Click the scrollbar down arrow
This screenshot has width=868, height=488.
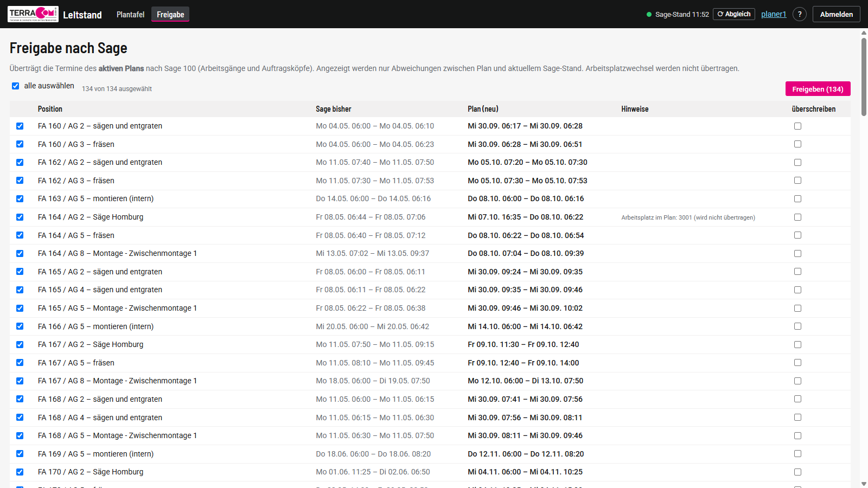[864, 484]
